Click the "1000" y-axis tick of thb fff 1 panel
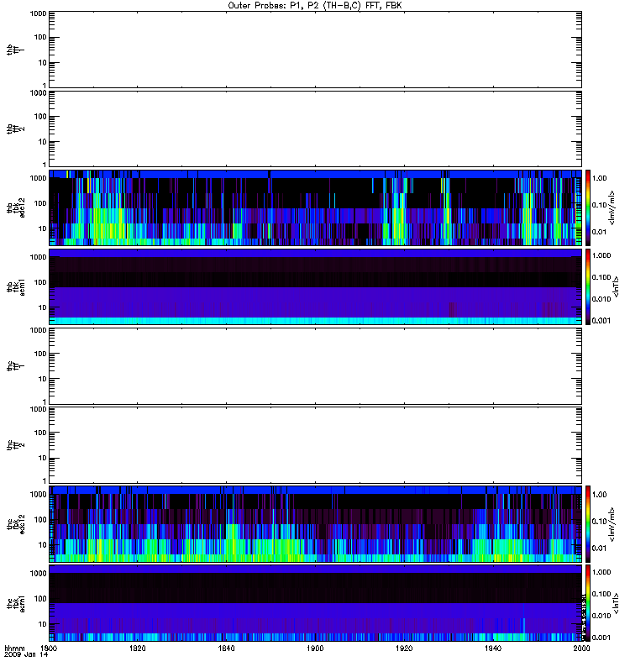 [38, 13]
